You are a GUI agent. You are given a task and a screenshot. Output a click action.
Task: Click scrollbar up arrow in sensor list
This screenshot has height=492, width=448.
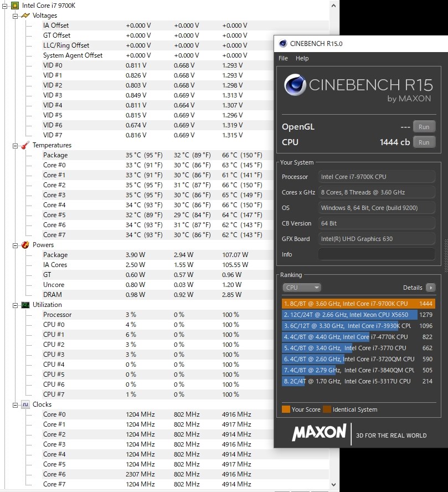tap(333, 6)
